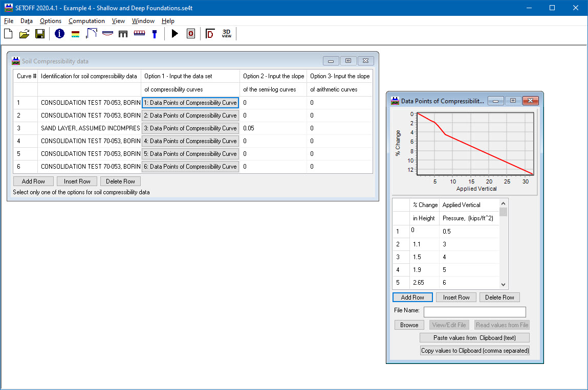Click the File Name input field
This screenshot has width=588, height=390.
tap(474, 312)
